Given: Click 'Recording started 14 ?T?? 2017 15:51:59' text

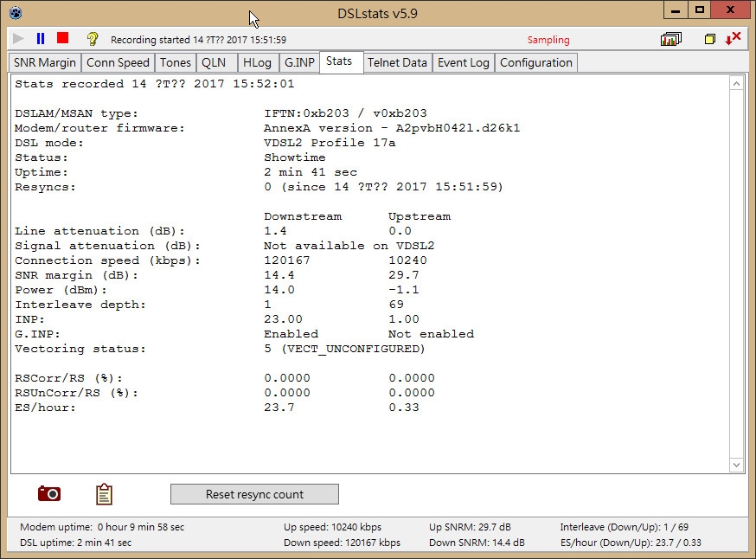Looking at the screenshot, I should tap(198, 40).
